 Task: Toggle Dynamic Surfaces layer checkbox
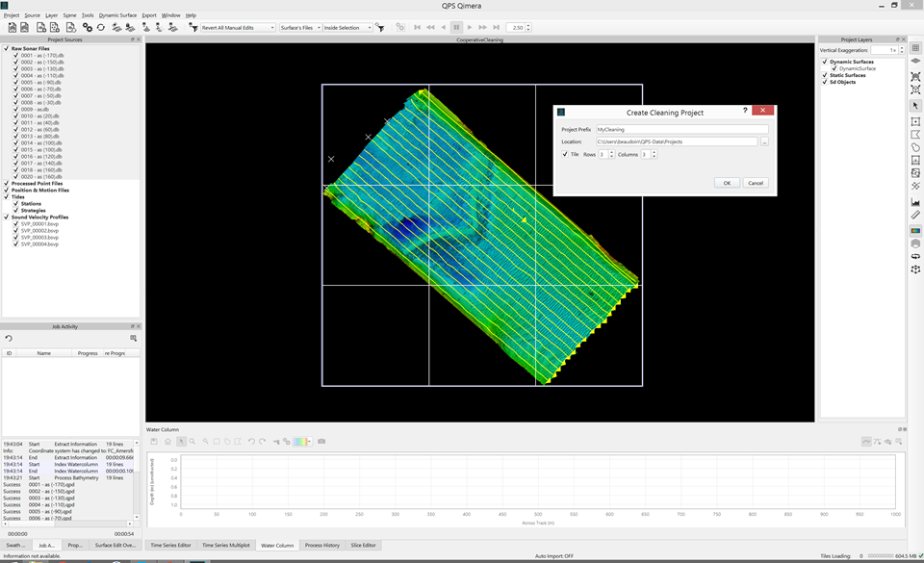pyautogui.click(x=825, y=62)
